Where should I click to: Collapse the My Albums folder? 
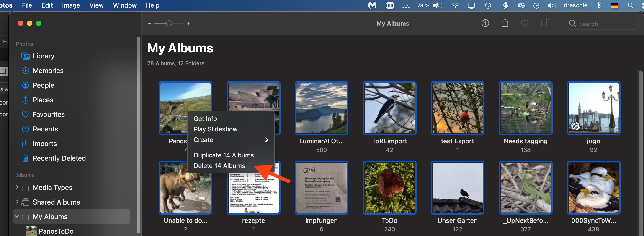pyautogui.click(x=17, y=216)
